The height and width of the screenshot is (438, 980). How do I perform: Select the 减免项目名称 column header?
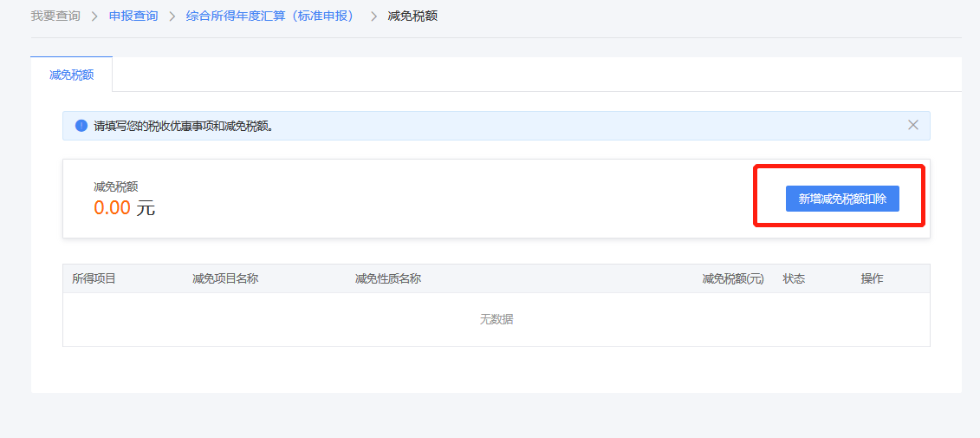click(225, 278)
